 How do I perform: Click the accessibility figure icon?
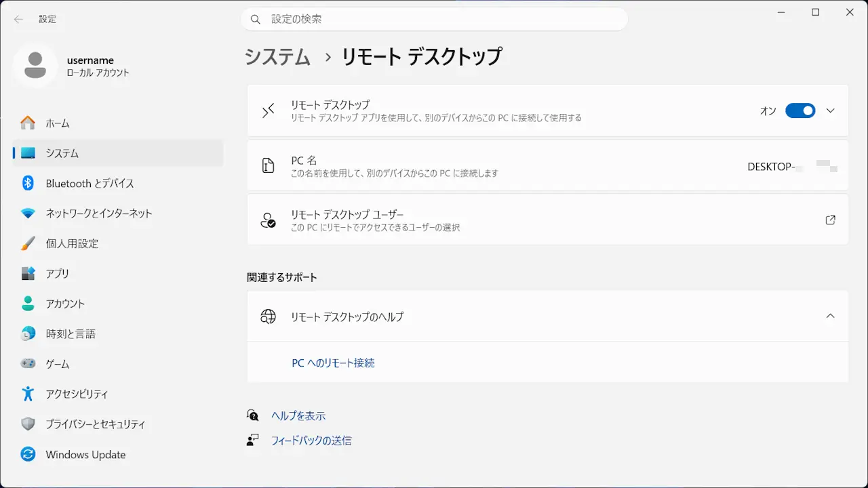pos(28,394)
